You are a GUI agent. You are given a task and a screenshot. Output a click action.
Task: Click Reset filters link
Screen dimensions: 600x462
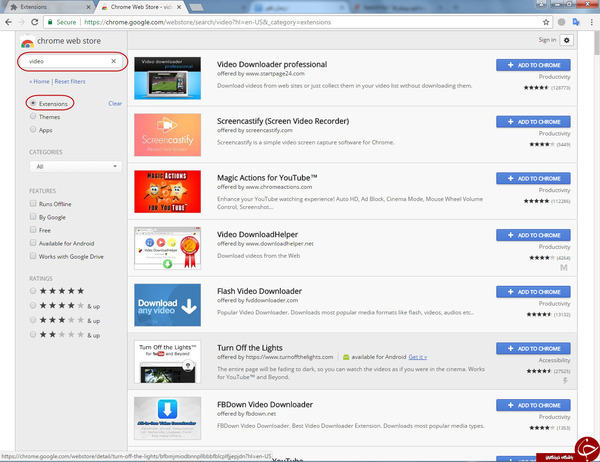click(x=70, y=81)
